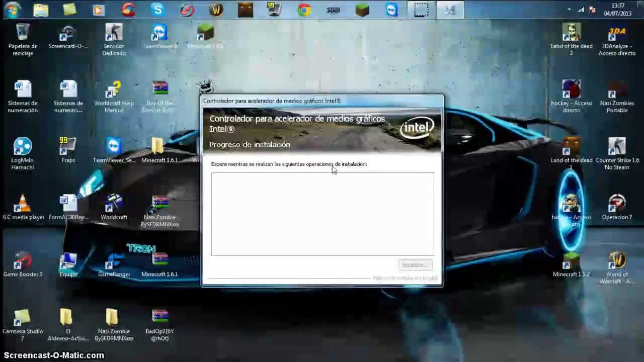Open Skype from the taskbar
The width and height of the screenshot is (644, 362).
click(x=158, y=10)
